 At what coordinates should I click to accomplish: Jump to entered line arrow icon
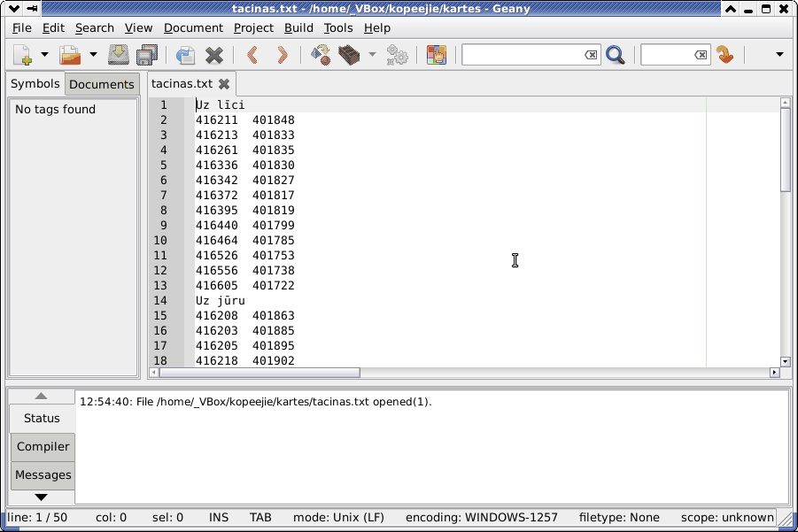point(724,55)
